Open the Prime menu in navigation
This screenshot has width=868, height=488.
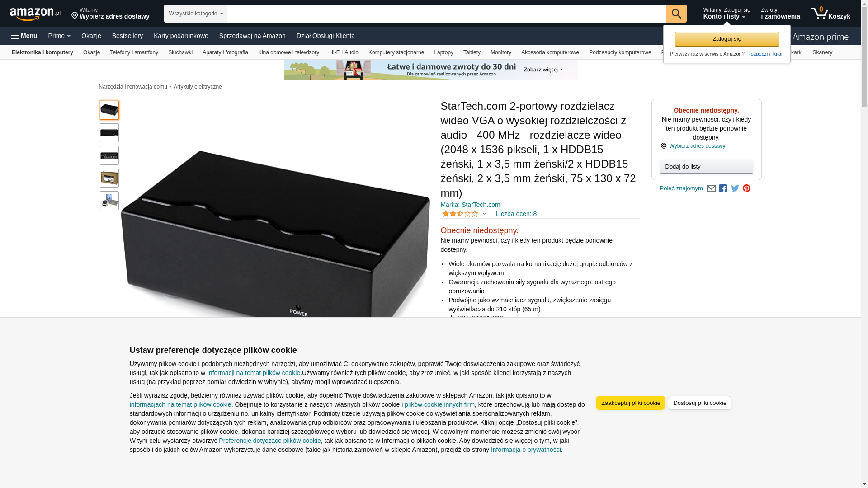[59, 36]
